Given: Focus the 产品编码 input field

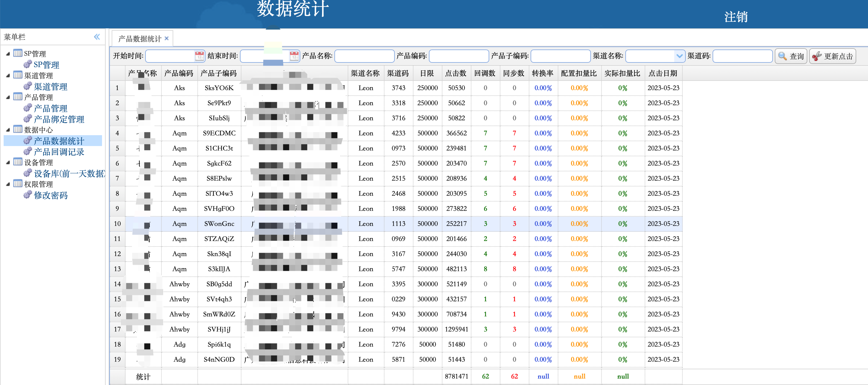Looking at the screenshot, I should tap(459, 56).
